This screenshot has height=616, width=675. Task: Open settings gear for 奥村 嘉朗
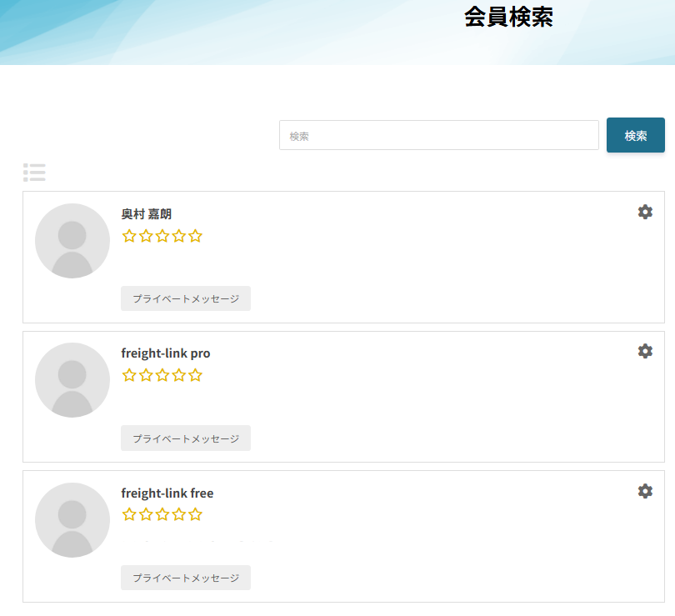pos(645,212)
